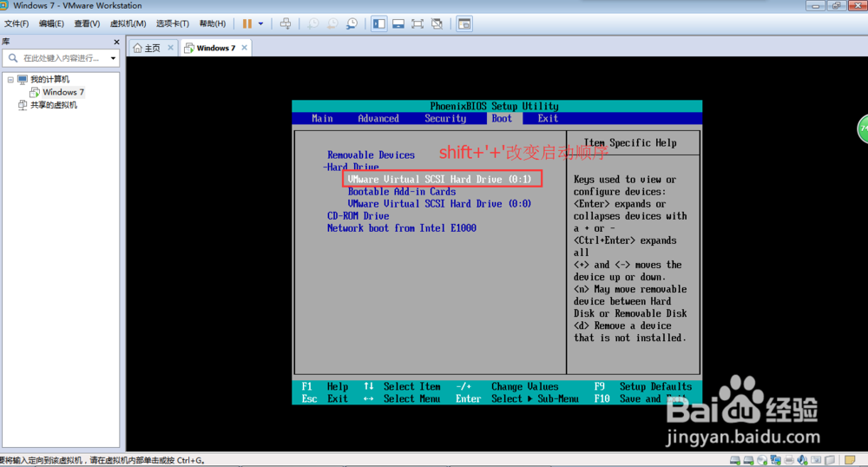Click the USB camera device status icon
Image resolution: width=868 pixels, height=467 pixels.
(x=816, y=460)
